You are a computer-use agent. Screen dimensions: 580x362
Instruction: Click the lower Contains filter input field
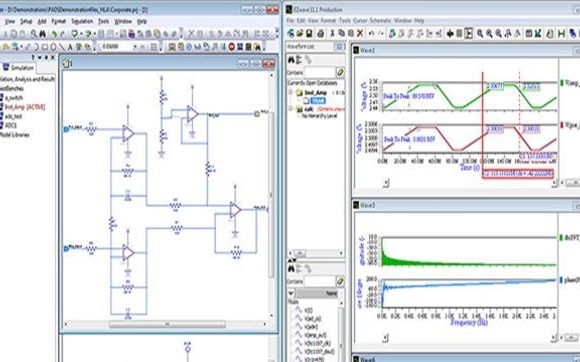(319, 281)
